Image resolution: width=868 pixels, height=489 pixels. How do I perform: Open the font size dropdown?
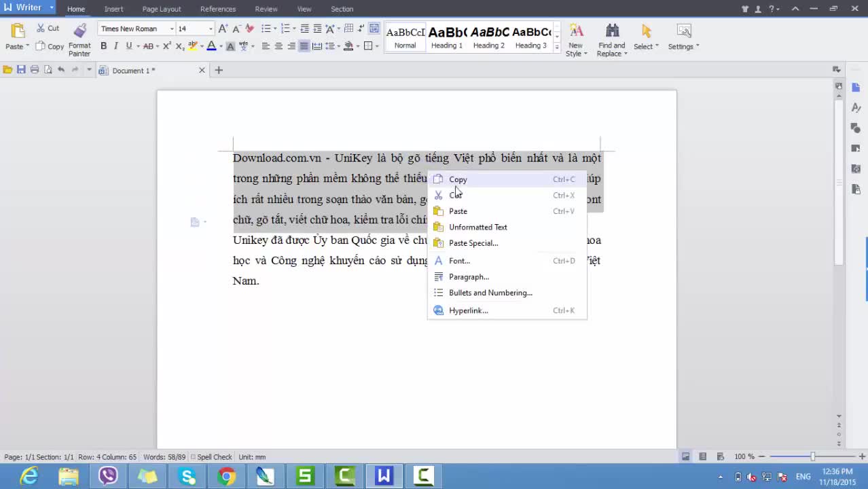coord(210,29)
